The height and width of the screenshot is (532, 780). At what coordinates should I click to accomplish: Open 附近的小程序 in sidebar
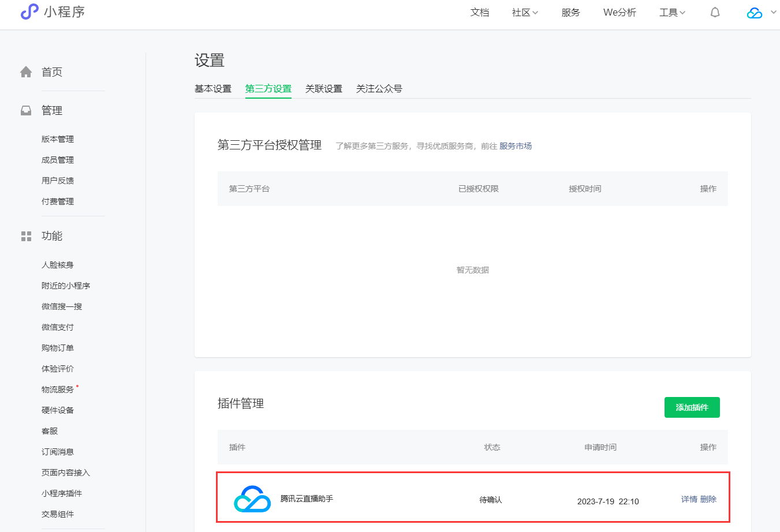(66, 286)
